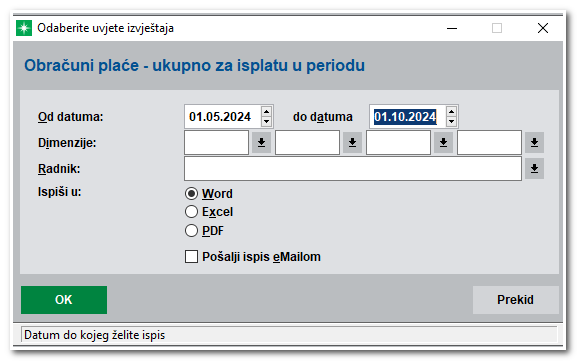577x361 pixels.
Task: Increase the do datuma date with up arrow
Action: [x=452, y=112]
